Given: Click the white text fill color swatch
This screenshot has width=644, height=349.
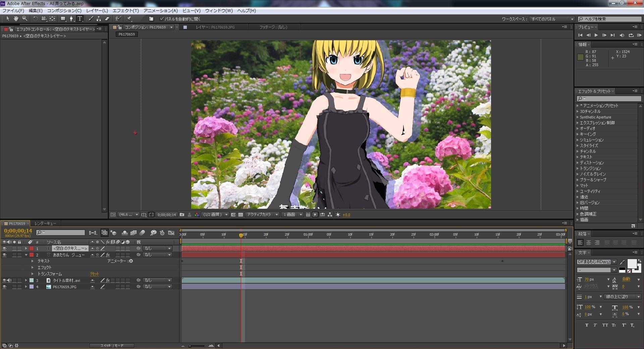Looking at the screenshot, I should [632, 264].
